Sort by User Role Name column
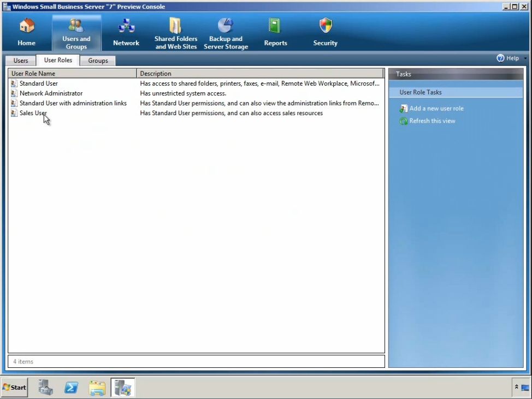Screen dimensions: 532x399 click(72, 74)
